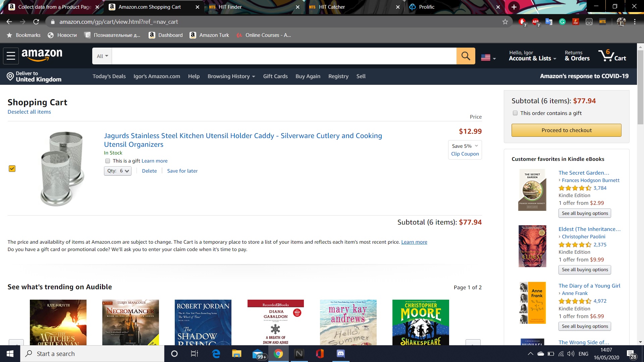
Task: Open the Returns & Orders link
Action: point(577,56)
